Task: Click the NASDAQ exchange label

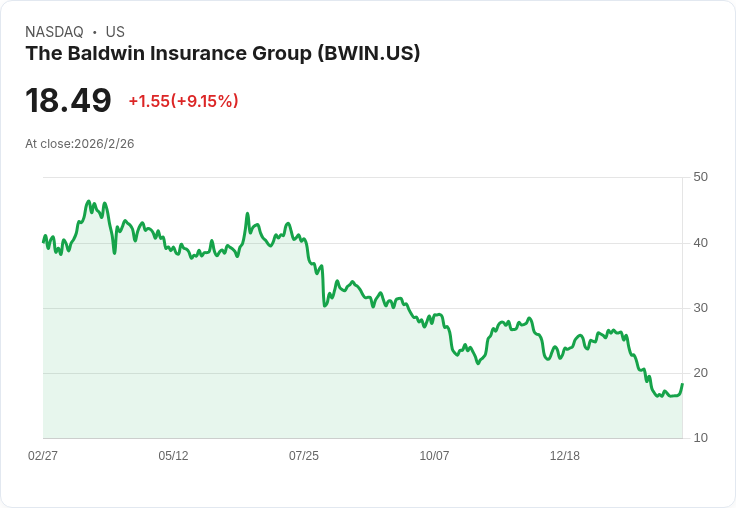Action: click(x=54, y=32)
